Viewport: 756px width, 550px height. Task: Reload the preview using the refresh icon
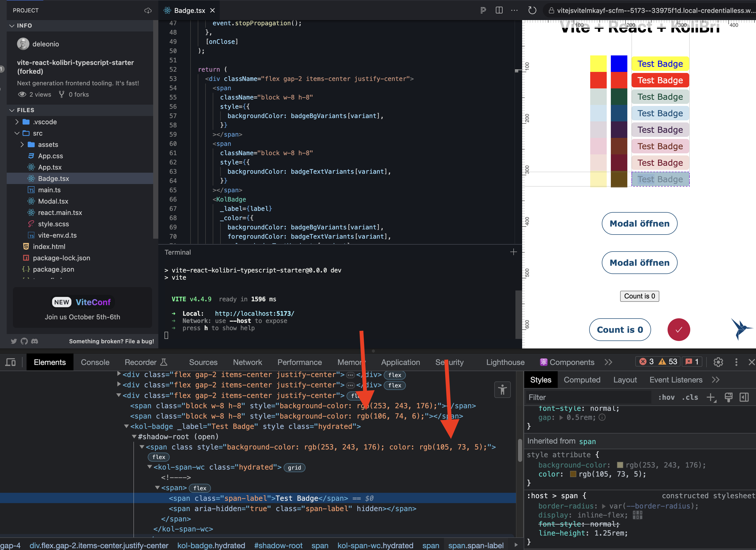coord(532,10)
